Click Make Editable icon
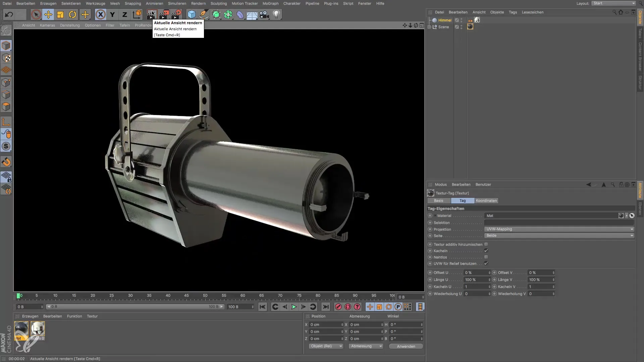644x362 pixels. [6, 31]
